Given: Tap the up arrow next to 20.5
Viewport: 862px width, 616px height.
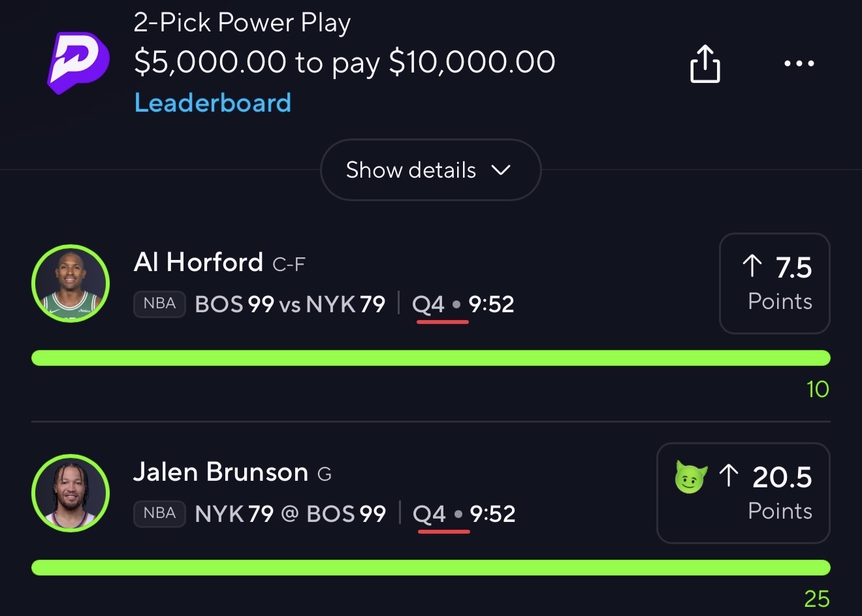Looking at the screenshot, I should click(728, 476).
